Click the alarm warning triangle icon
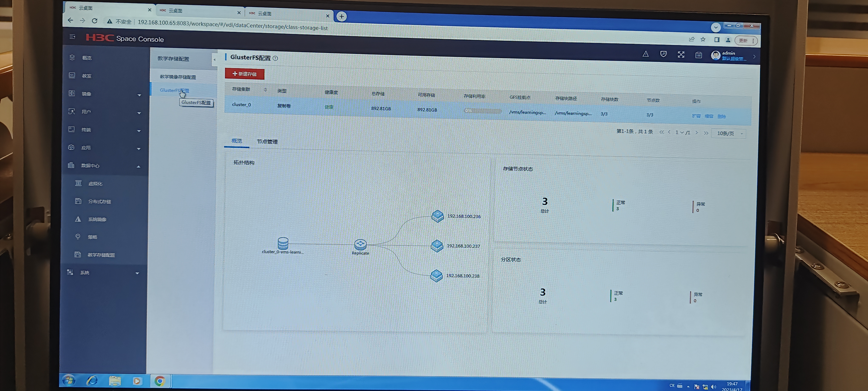868x391 pixels. [x=645, y=54]
